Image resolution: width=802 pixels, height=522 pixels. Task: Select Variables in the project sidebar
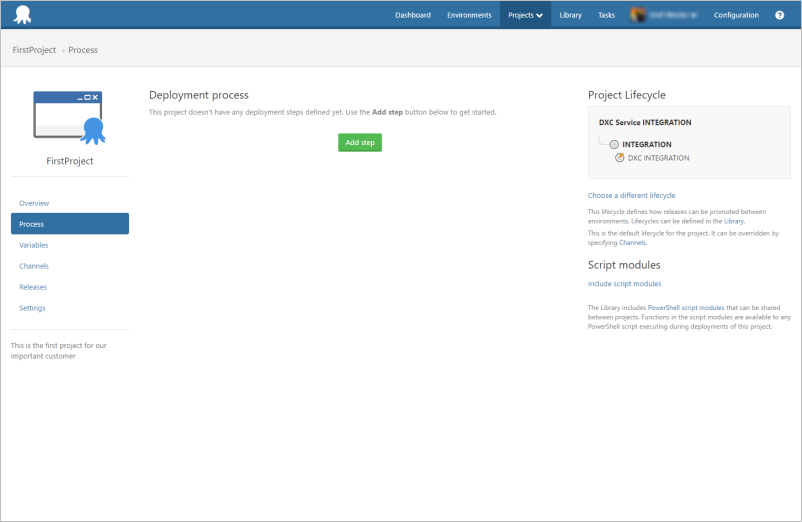click(x=33, y=245)
